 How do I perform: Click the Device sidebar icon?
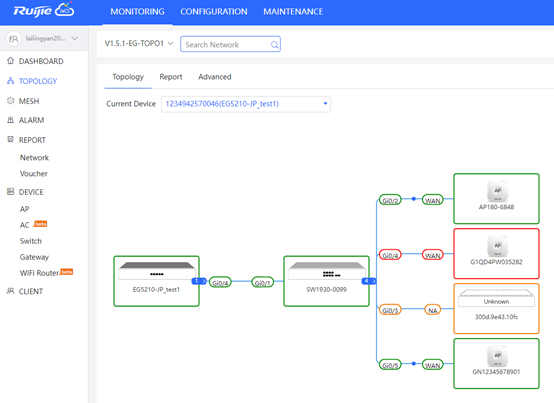[x=11, y=192]
